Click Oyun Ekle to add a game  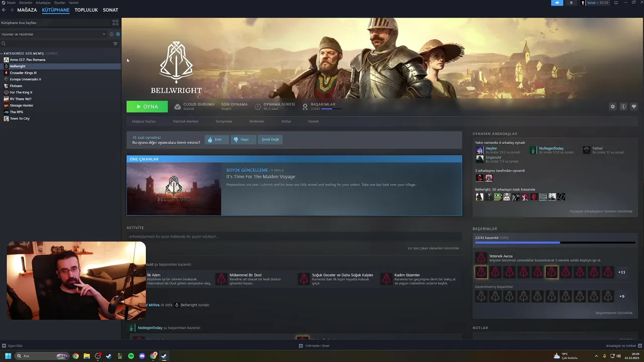[x=12, y=345]
